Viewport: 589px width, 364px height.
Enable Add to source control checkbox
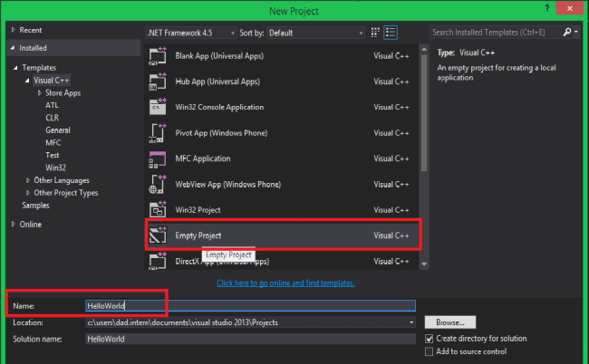[x=429, y=351]
